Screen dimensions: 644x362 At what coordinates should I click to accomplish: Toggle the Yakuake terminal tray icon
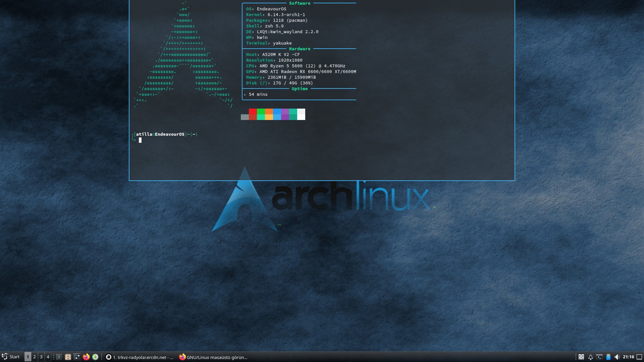599,357
